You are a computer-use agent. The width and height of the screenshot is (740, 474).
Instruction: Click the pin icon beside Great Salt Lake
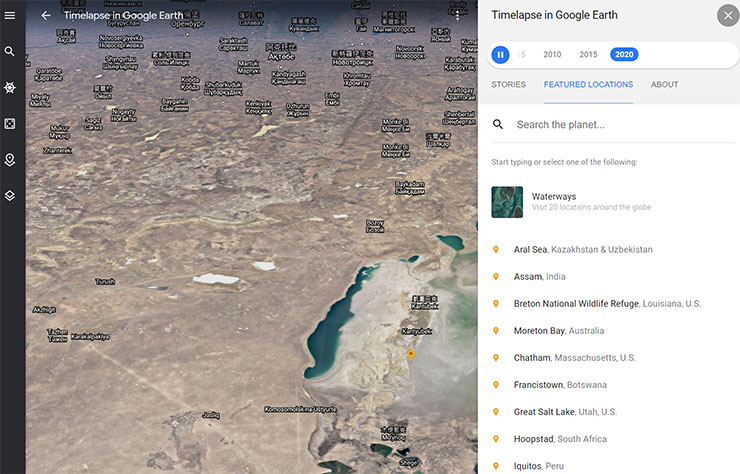496,412
